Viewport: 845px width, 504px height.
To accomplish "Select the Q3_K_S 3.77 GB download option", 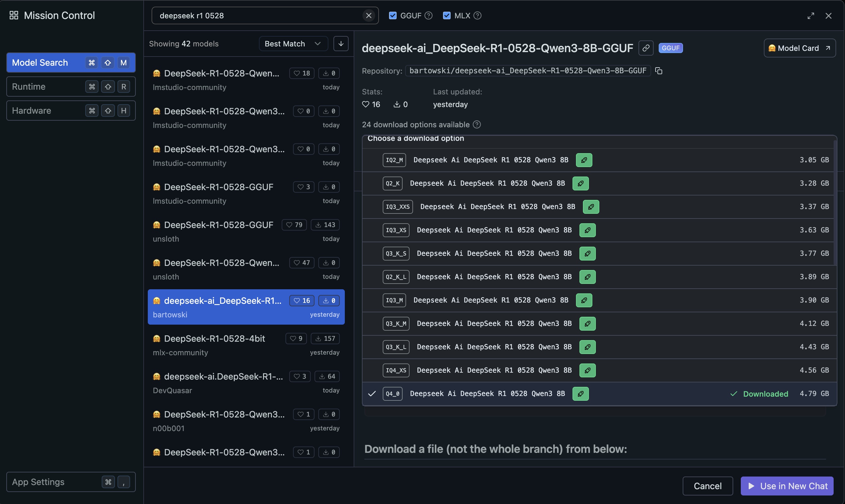I will pyautogui.click(x=599, y=254).
